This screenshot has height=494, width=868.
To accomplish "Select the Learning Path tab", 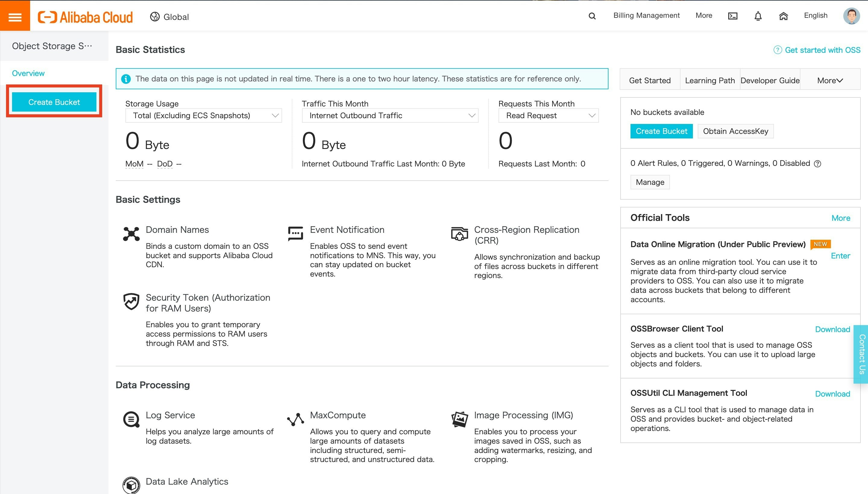I will tap(710, 81).
